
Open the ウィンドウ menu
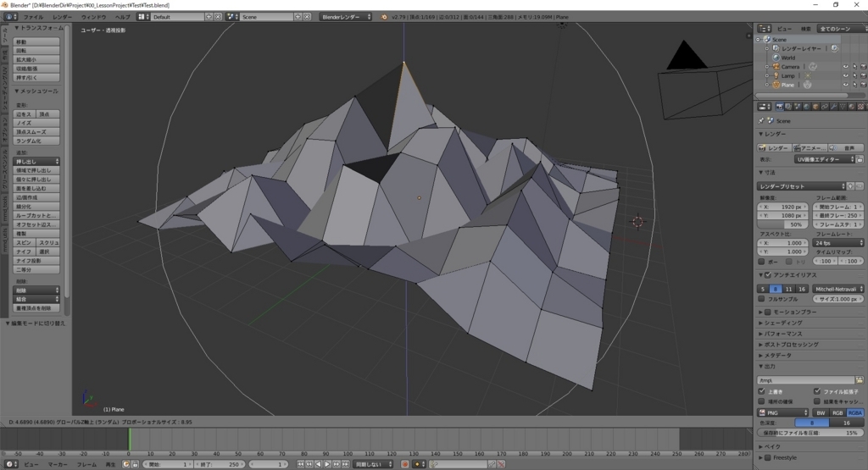[x=93, y=17]
